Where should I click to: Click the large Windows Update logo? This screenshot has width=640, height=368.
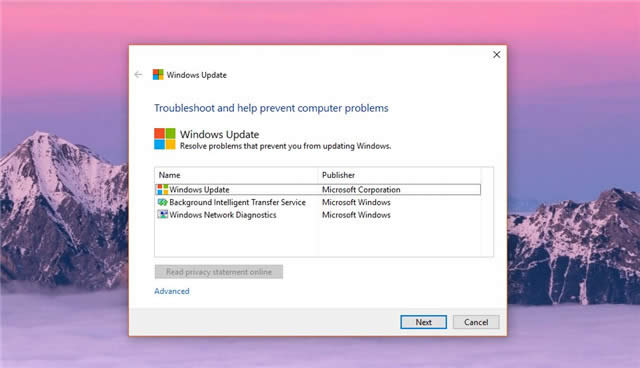click(165, 139)
